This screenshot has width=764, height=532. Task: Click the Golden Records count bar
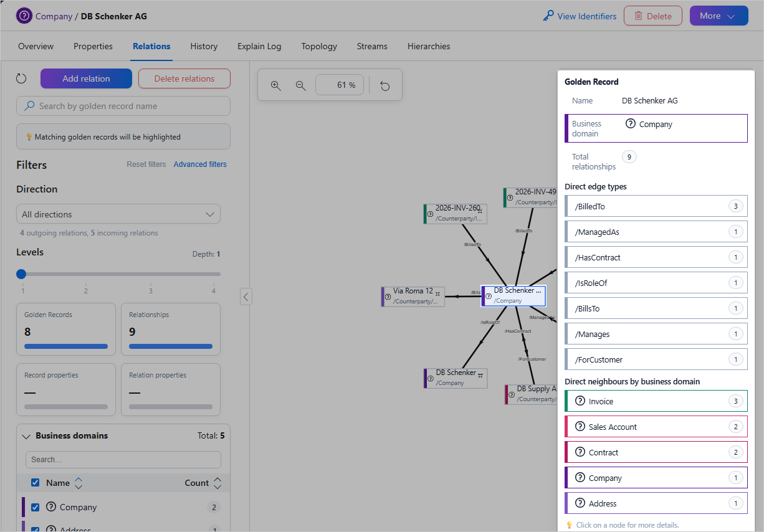[x=66, y=346]
